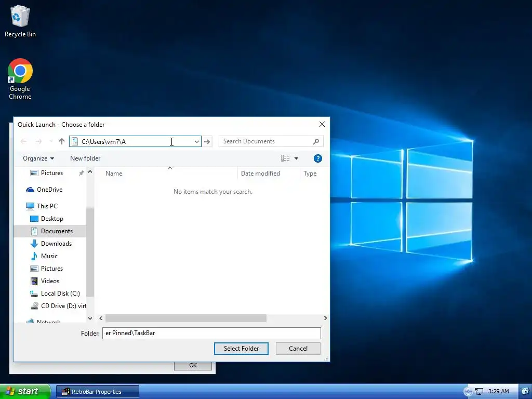532x399 pixels.
Task: Click New folder in toolbar
Action: tap(85, 158)
